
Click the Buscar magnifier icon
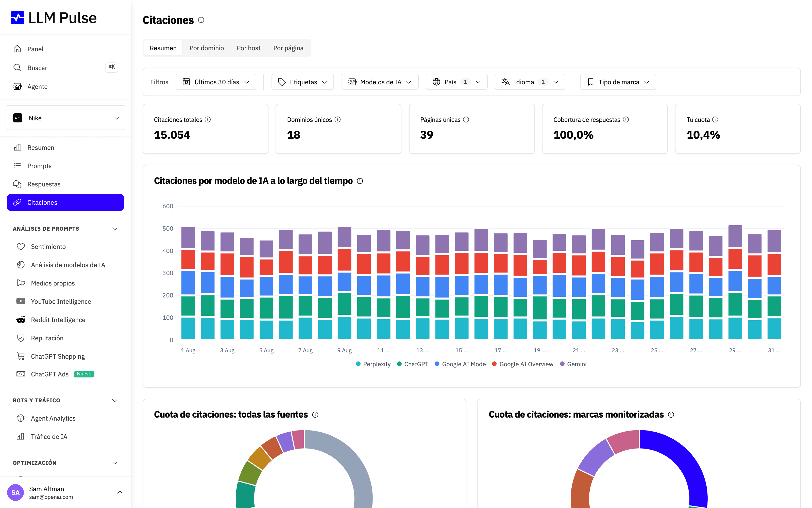[17, 68]
